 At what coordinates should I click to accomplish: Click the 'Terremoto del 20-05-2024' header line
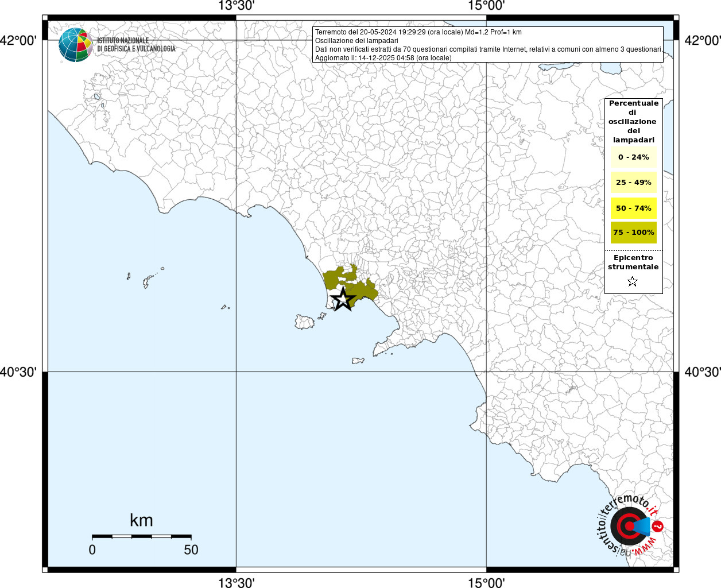click(x=418, y=32)
